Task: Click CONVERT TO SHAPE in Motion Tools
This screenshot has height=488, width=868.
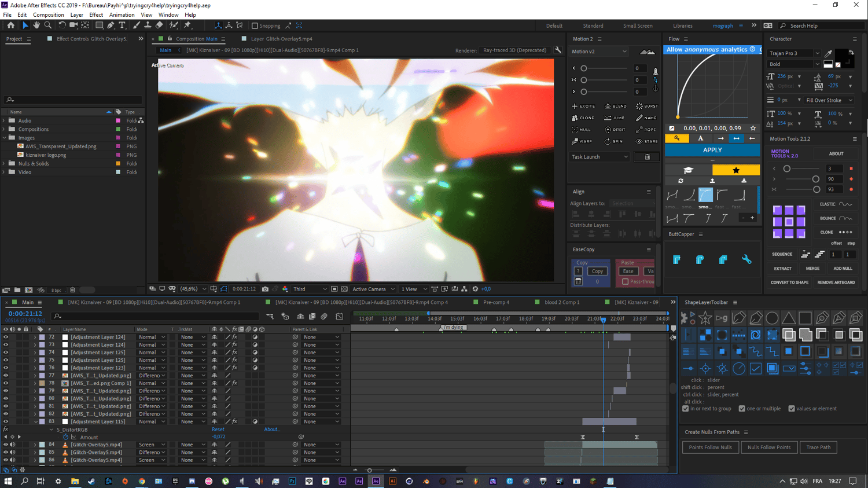Action: point(789,282)
